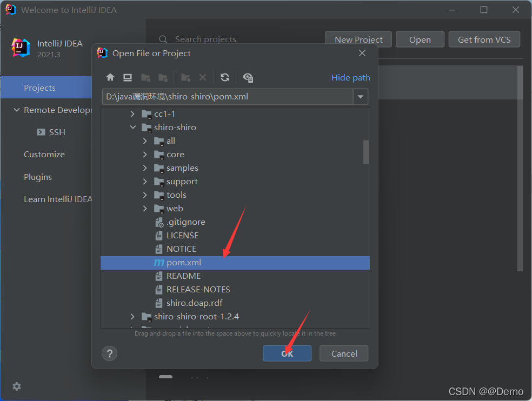Click the file path input field
The image size is (532, 401).
pos(228,97)
